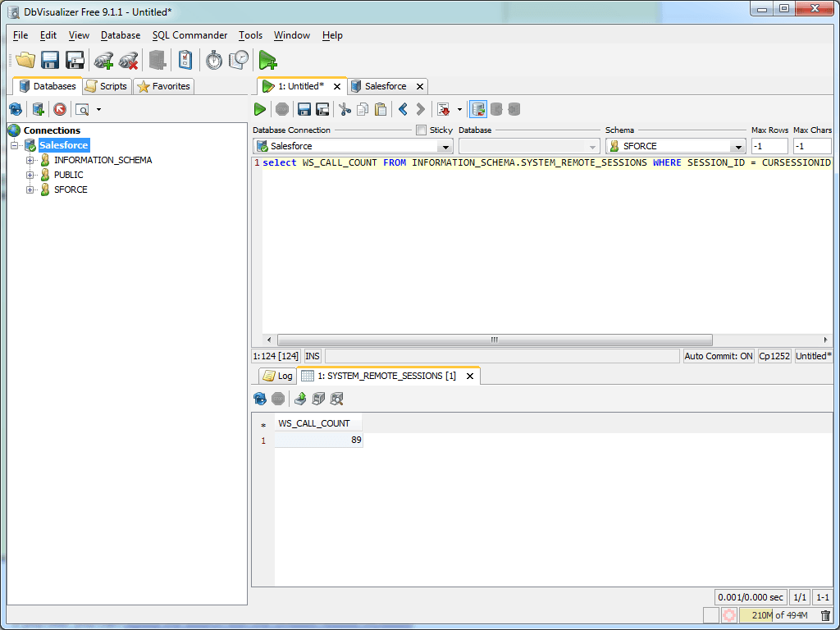Enable the Sticky checkbox
The image size is (840, 630).
point(422,130)
